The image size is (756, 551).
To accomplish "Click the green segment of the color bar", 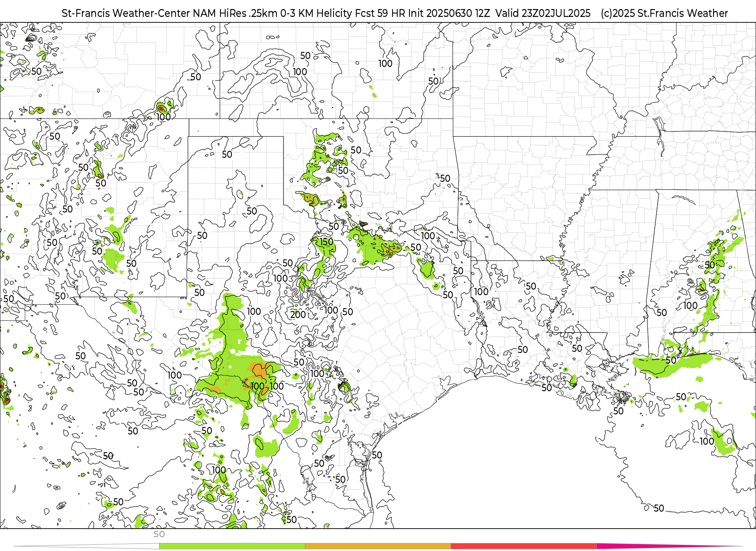I will click(x=232, y=546).
